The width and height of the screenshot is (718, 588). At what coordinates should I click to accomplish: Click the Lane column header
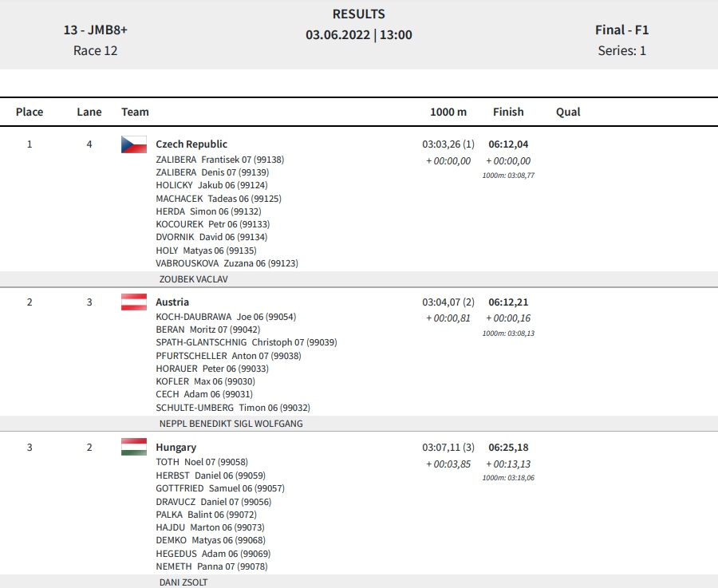click(x=89, y=112)
